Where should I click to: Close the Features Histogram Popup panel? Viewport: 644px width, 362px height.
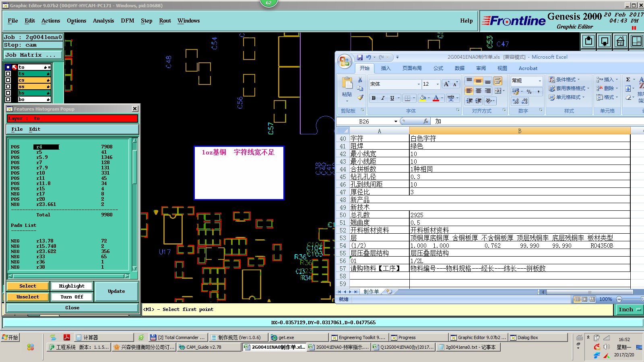72,308
